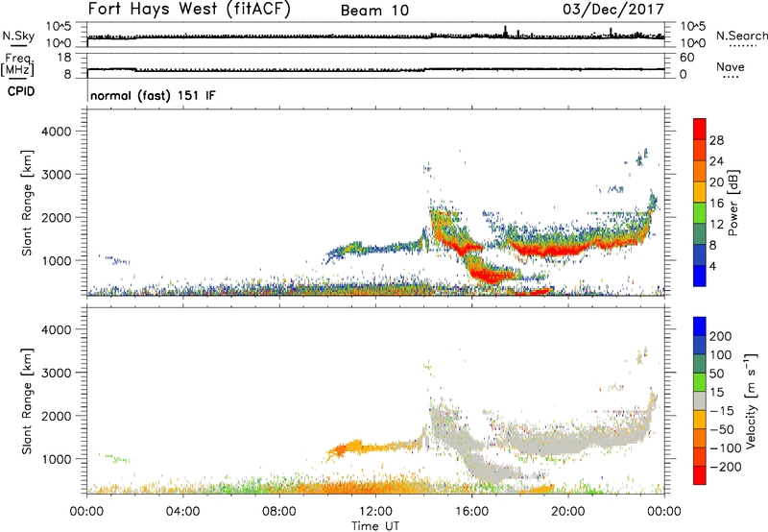Click the date '03/Dec/2017'
This screenshot has width=768, height=532.
(613, 10)
